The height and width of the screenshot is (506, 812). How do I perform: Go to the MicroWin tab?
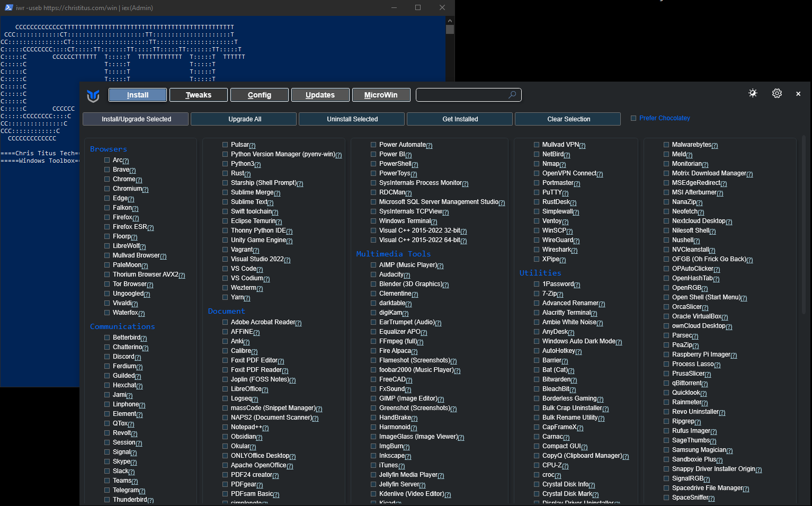[x=381, y=95]
